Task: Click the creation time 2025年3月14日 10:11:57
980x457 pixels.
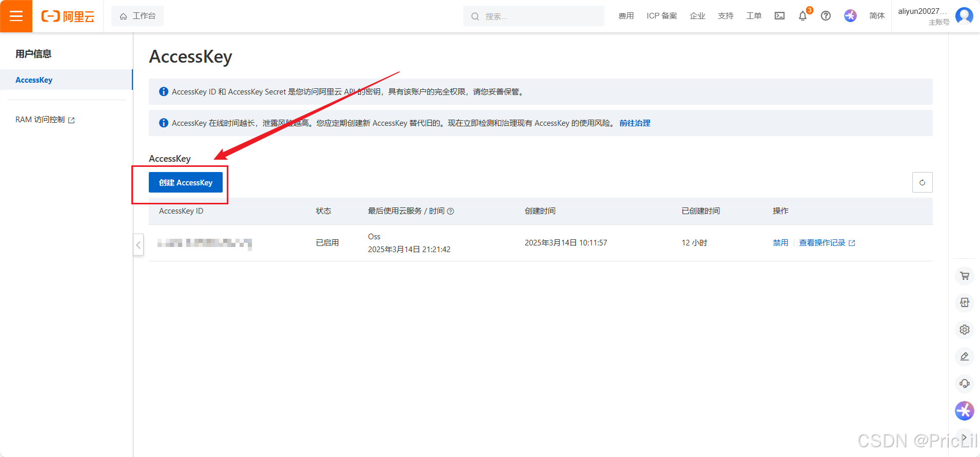Action: tap(566, 242)
